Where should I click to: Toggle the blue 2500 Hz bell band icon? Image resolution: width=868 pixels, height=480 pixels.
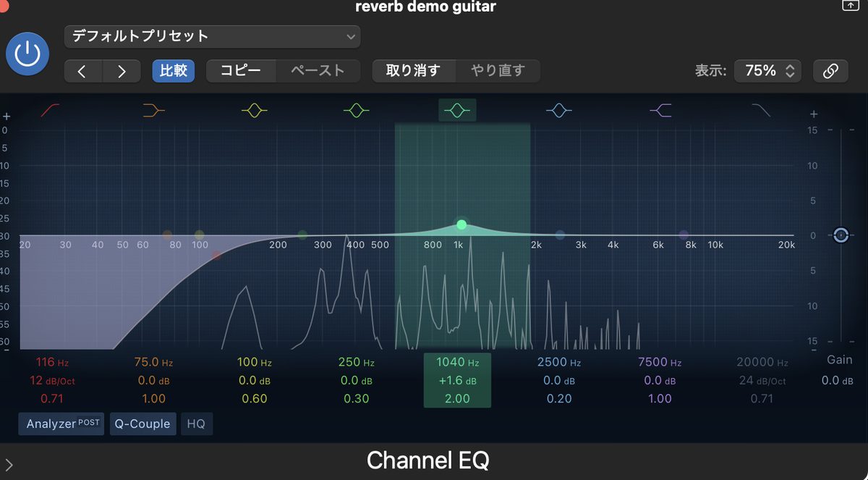tap(559, 110)
